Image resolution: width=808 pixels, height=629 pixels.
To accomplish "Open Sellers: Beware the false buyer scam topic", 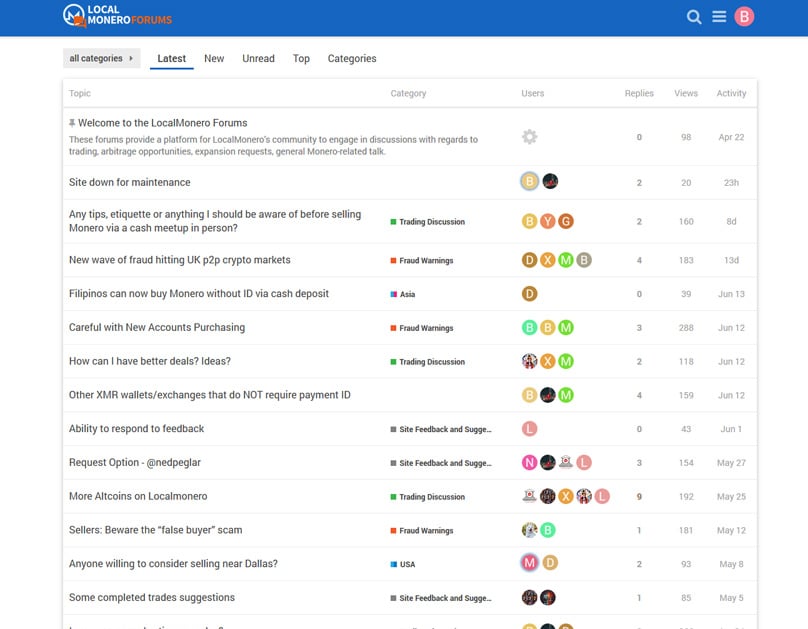I will [x=156, y=530].
